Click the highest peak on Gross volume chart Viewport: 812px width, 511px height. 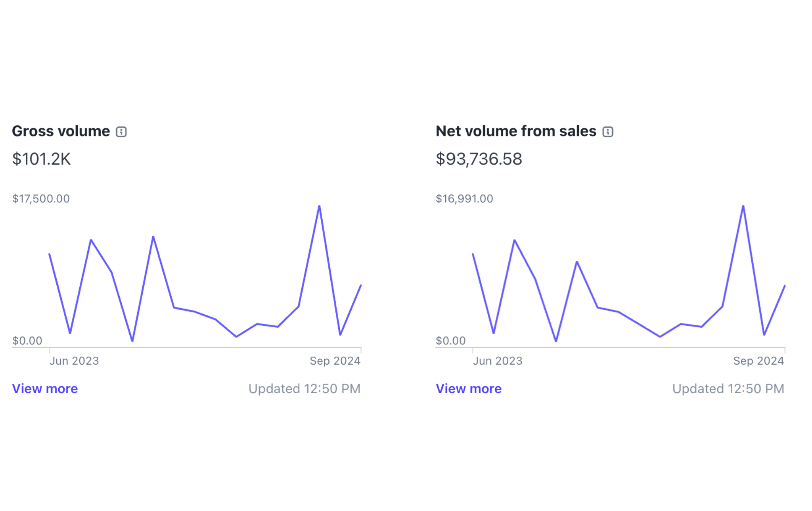coord(319,206)
